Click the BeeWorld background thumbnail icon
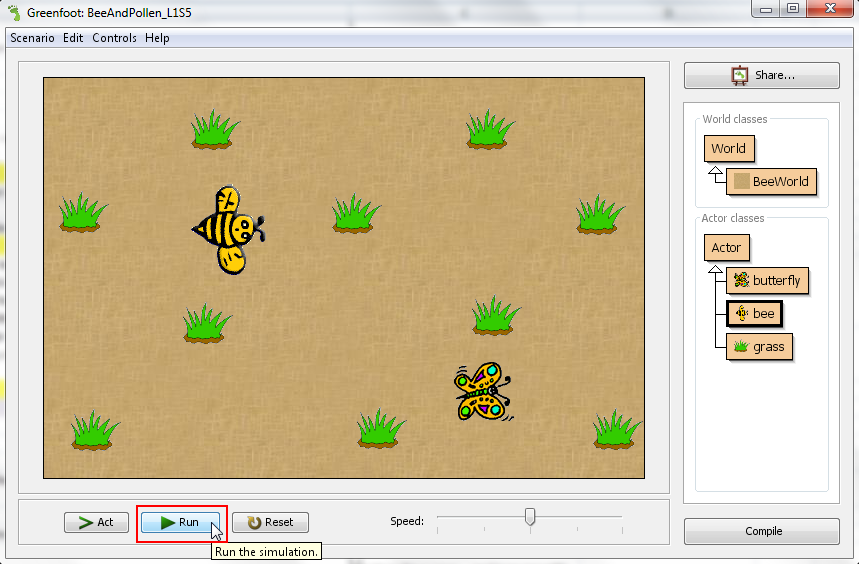 [741, 181]
